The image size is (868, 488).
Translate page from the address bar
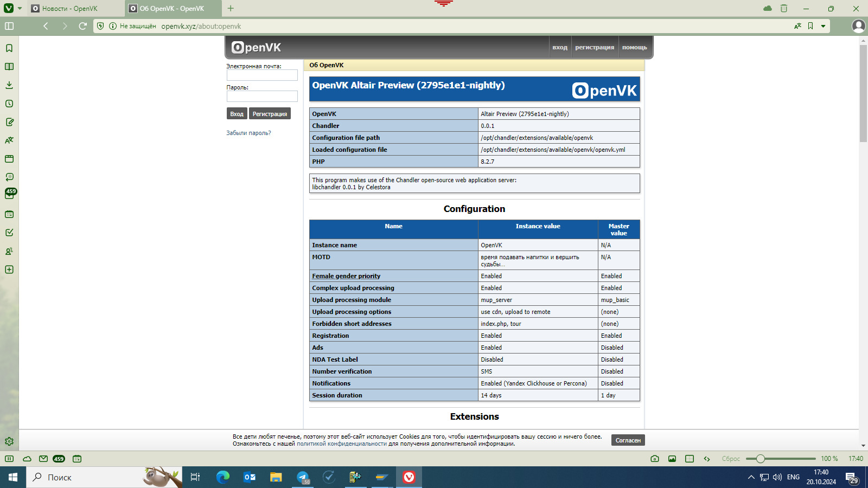pos(797,26)
